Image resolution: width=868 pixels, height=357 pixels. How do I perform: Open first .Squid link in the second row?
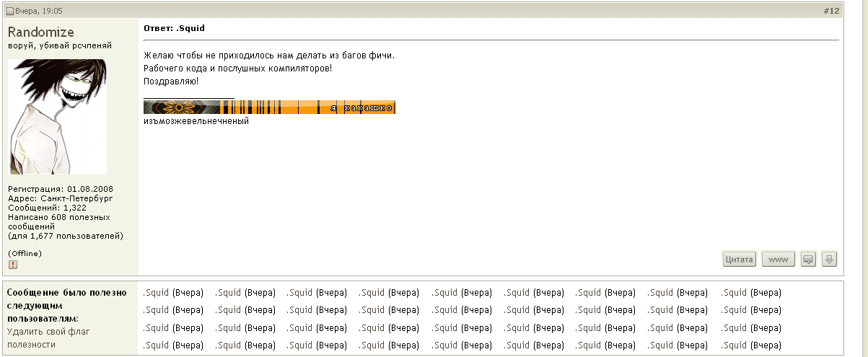156,310
